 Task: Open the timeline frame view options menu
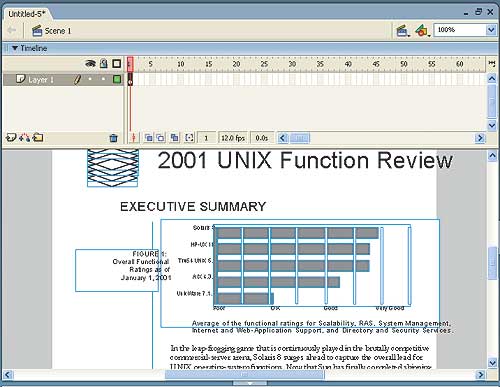coord(492,63)
